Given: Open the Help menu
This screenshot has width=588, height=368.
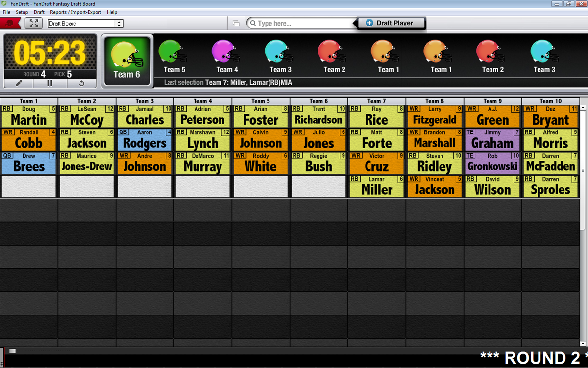Looking at the screenshot, I should (x=112, y=12).
